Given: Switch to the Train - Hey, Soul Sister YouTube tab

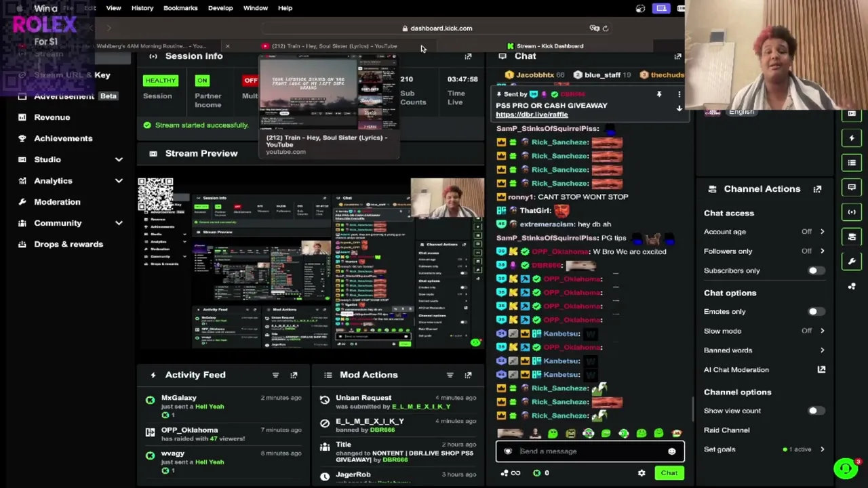Looking at the screenshot, I should click(329, 46).
